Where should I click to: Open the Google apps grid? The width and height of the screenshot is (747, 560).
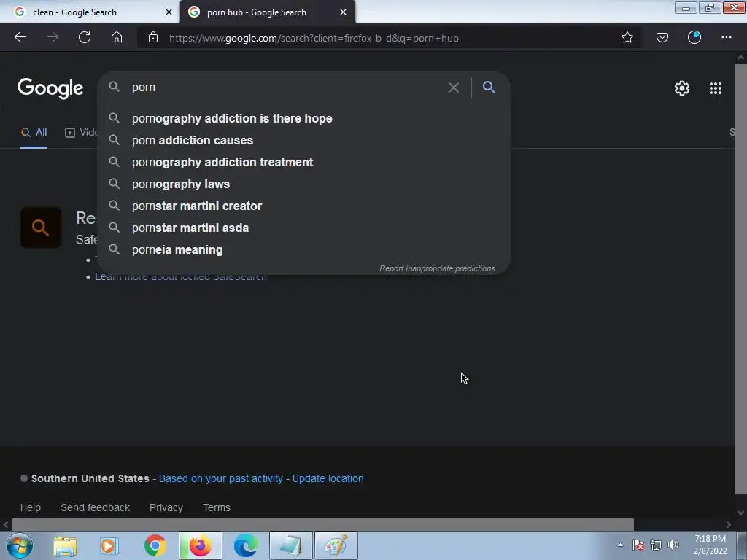point(716,88)
